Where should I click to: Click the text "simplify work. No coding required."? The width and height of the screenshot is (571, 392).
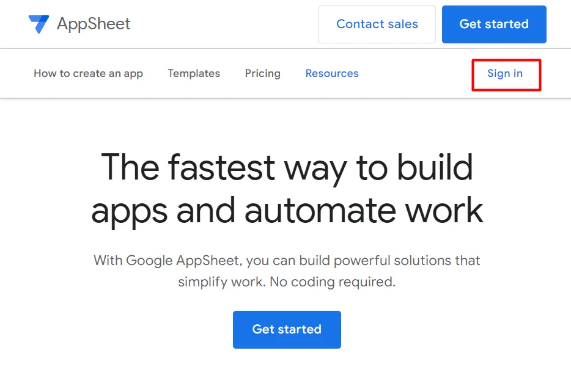coord(287,282)
